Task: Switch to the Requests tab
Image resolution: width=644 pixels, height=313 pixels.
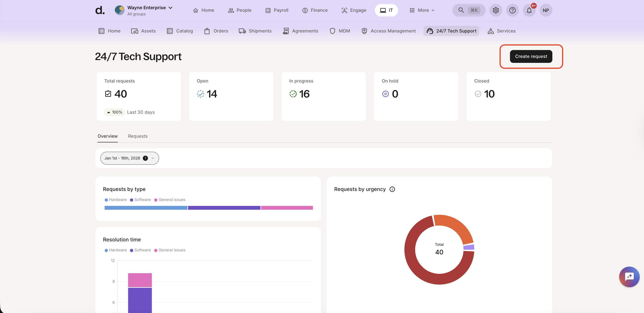Action: pos(137,136)
